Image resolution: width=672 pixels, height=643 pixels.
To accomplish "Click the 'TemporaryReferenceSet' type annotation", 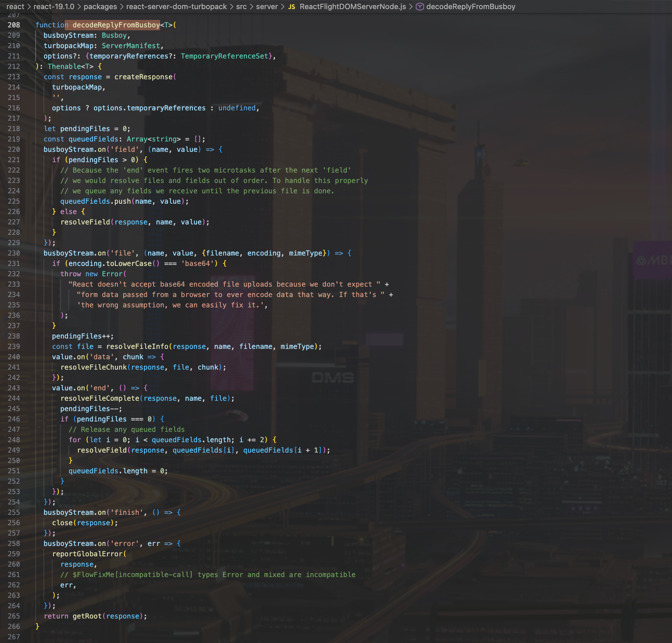I will [224, 56].
